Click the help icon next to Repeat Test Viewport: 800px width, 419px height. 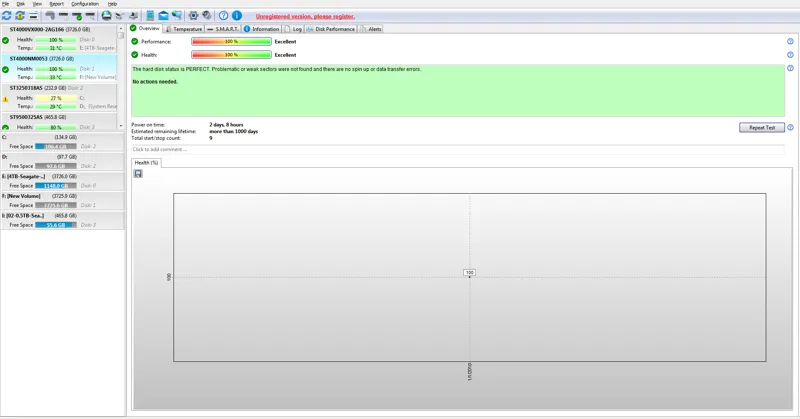click(790, 128)
